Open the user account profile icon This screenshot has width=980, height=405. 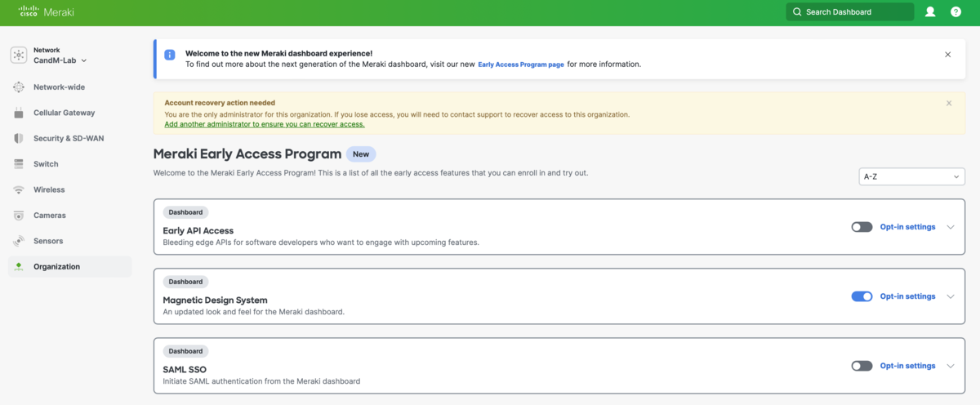[930, 12]
